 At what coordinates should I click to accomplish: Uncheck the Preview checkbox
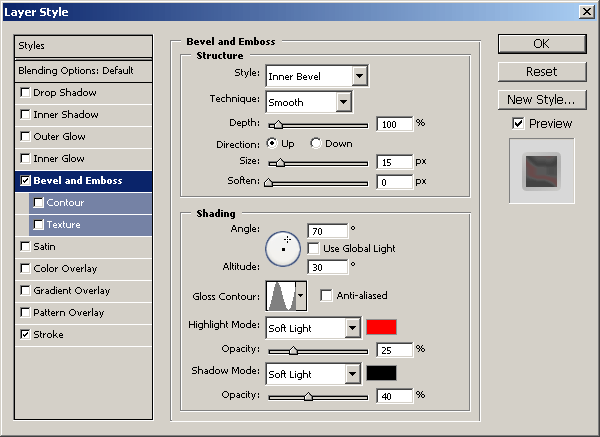(x=518, y=124)
